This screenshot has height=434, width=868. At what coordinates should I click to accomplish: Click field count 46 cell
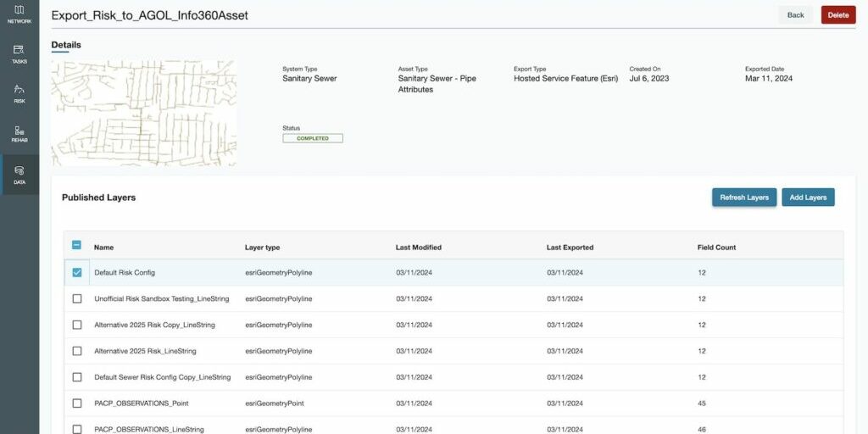tap(702, 429)
